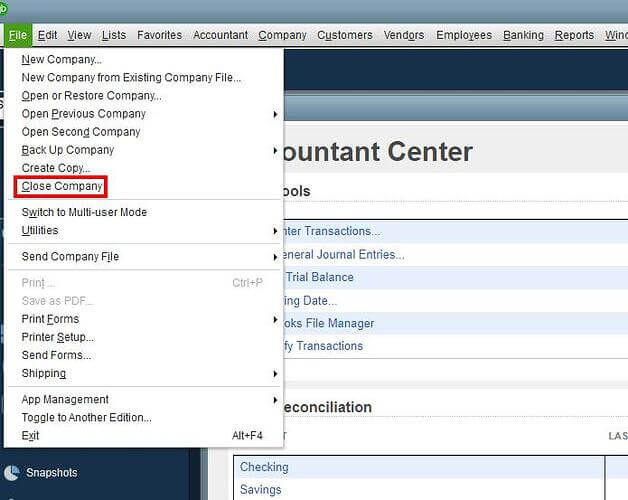Click Snapshots label in left sidebar

point(52,473)
